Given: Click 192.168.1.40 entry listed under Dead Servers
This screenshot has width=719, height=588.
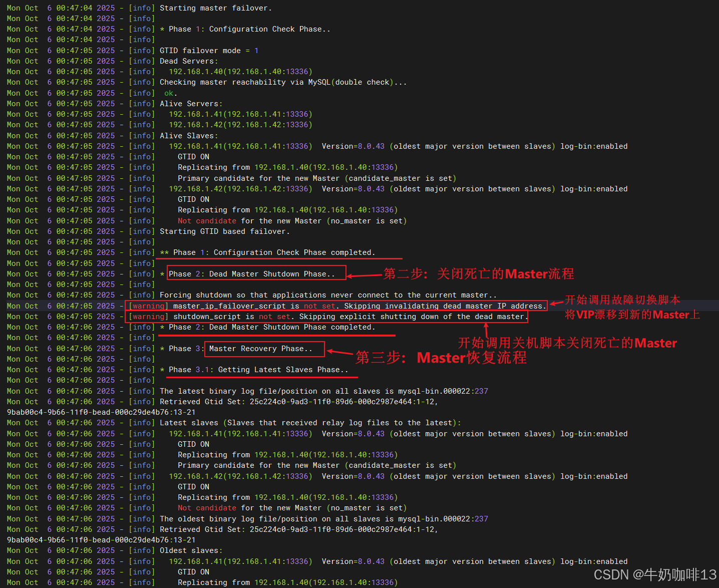Looking at the screenshot, I should [240, 72].
